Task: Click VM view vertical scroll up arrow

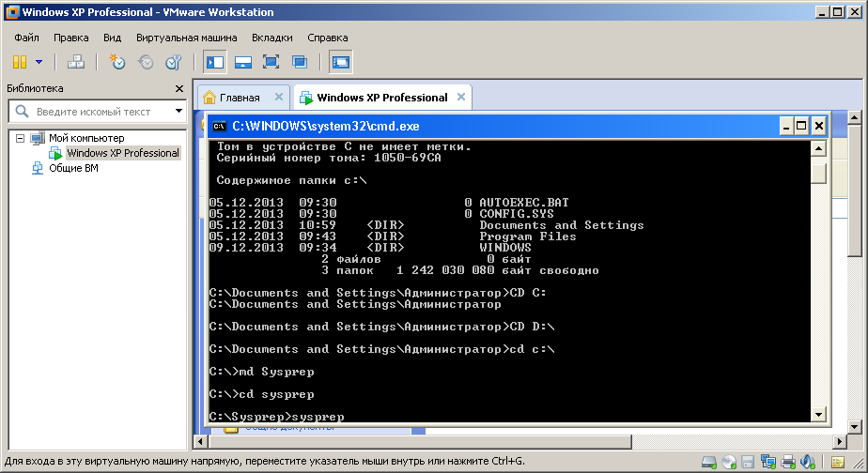Action: point(854,117)
